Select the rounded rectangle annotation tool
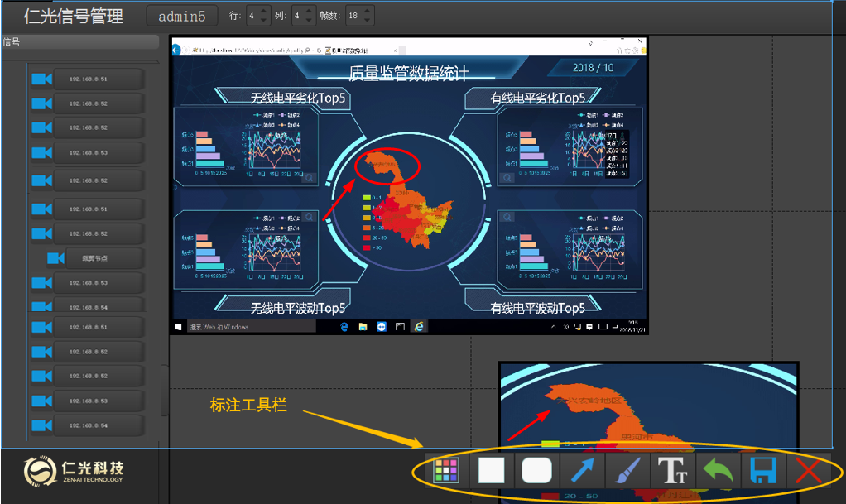Screen dimensions: 846x504 536,470
